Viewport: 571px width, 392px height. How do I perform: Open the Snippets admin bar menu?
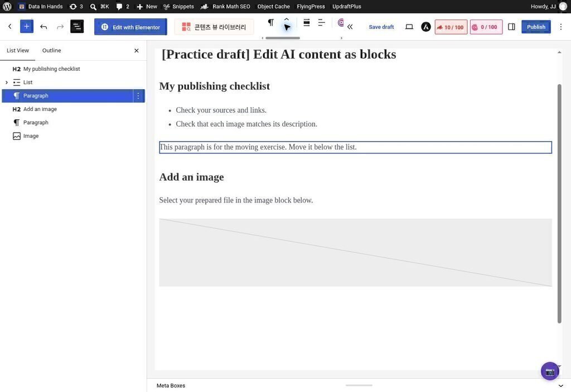pyautogui.click(x=178, y=7)
